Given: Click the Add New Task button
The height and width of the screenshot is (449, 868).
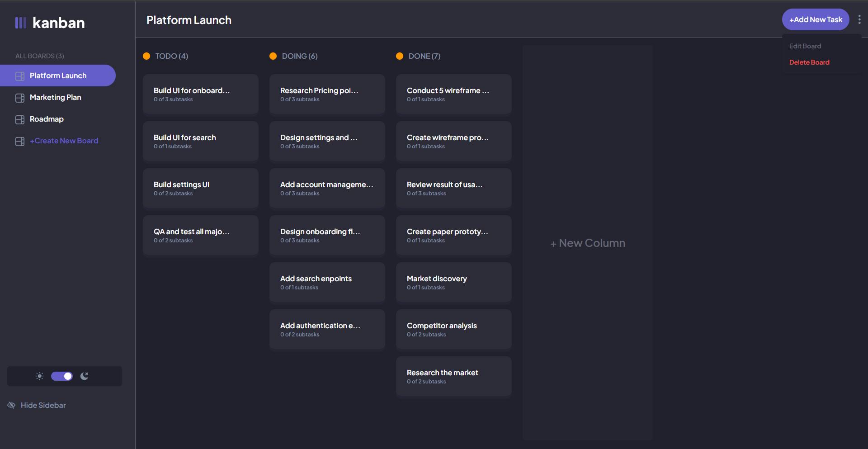Looking at the screenshot, I should [816, 19].
